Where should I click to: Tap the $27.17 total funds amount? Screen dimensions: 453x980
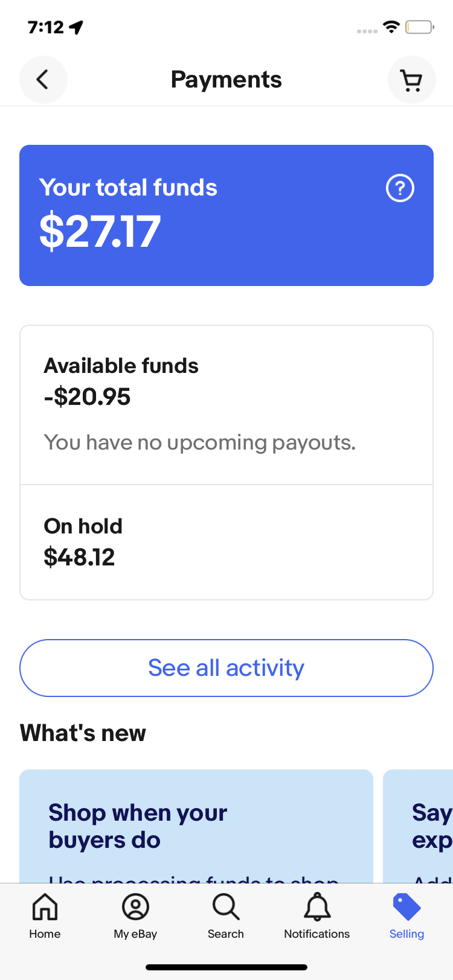[x=100, y=232]
